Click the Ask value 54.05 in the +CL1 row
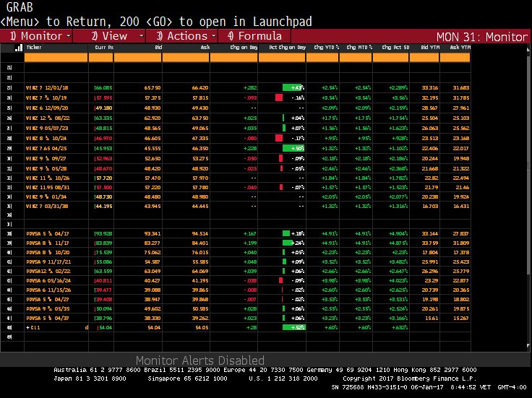The width and height of the screenshot is (532, 398). tap(202, 327)
